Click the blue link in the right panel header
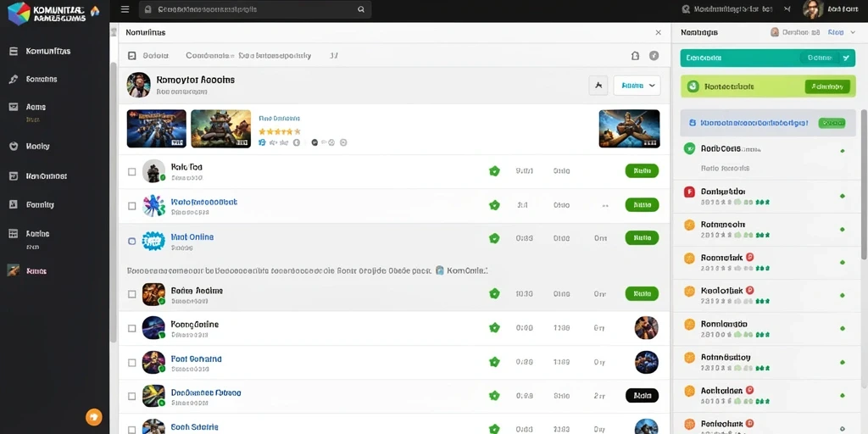The width and height of the screenshot is (868, 434). [x=835, y=33]
